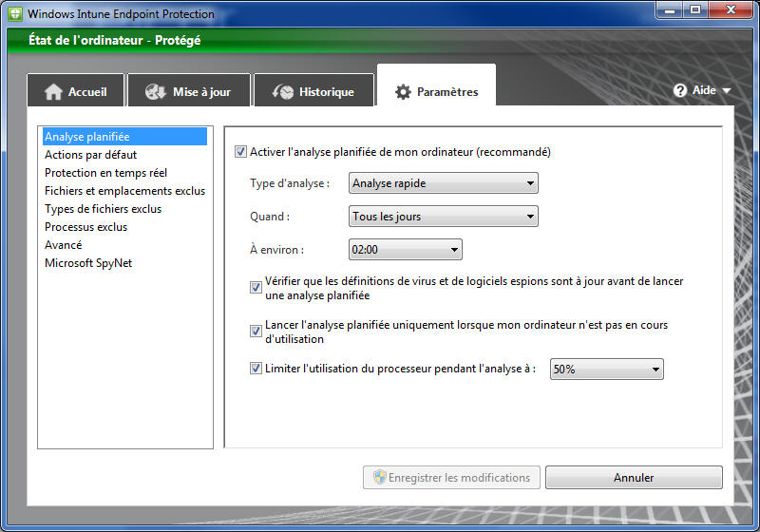760x532 pixels.
Task: Maximize the Endpoint Protection window
Action: point(695,9)
